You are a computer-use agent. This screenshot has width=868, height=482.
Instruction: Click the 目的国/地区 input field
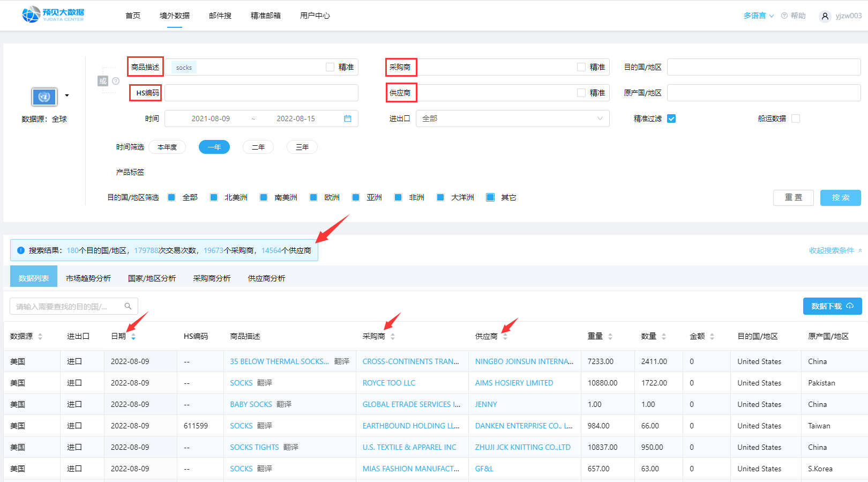(x=764, y=67)
